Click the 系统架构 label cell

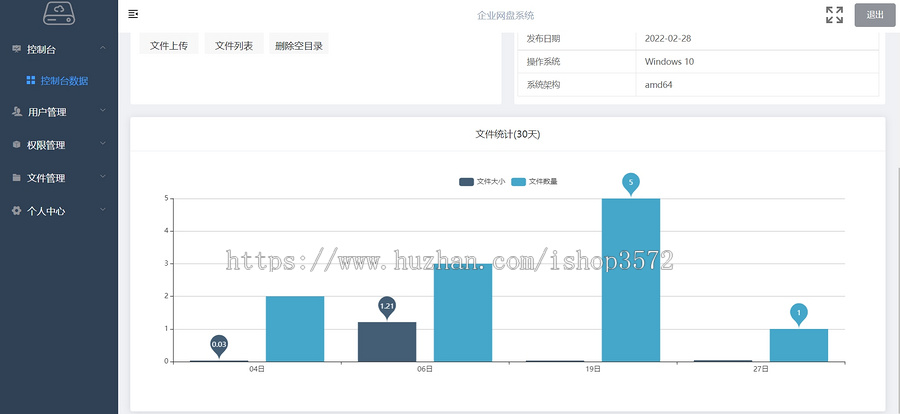click(577, 85)
